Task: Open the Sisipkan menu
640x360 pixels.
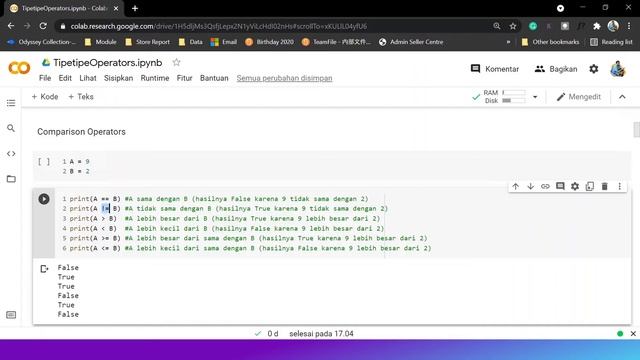Action: tap(118, 78)
